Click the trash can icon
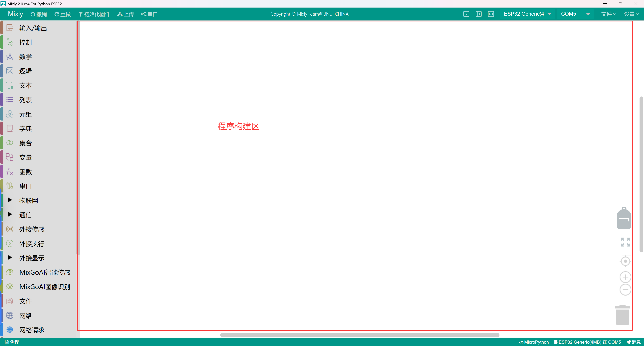The height and width of the screenshot is (346, 644). coord(622,315)
